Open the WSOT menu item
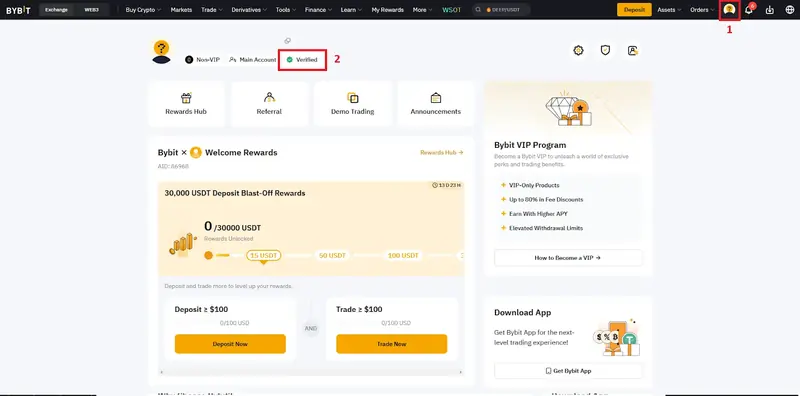Image resolution: width=800 pixels, height=396 pixels. coord(452,10)
